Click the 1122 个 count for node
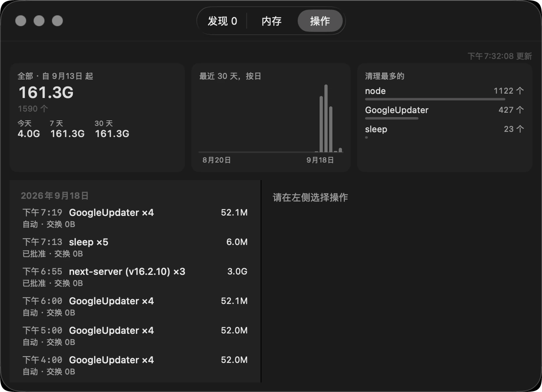The height and width of the screenshot is (392, 542). click(509, 91)
